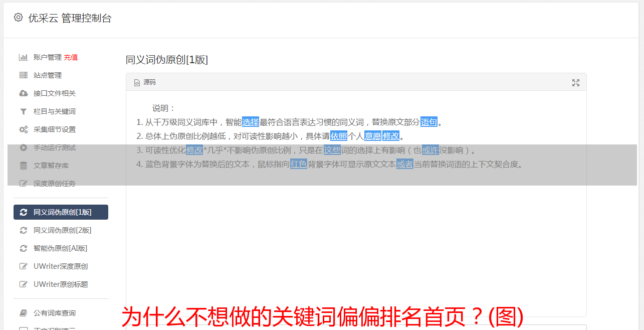Click the gear icon beside 优采云 管理控制台
644x330 pixels.
tap(18, 18)
